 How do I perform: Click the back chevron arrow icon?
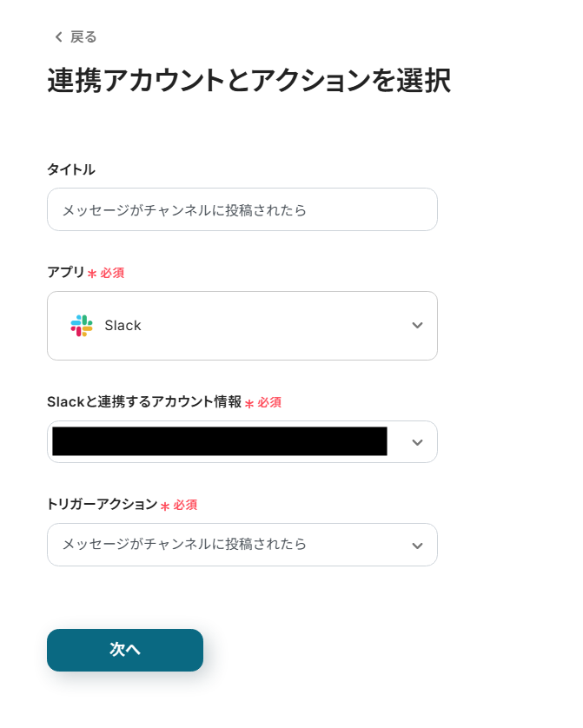coord(58,36)
